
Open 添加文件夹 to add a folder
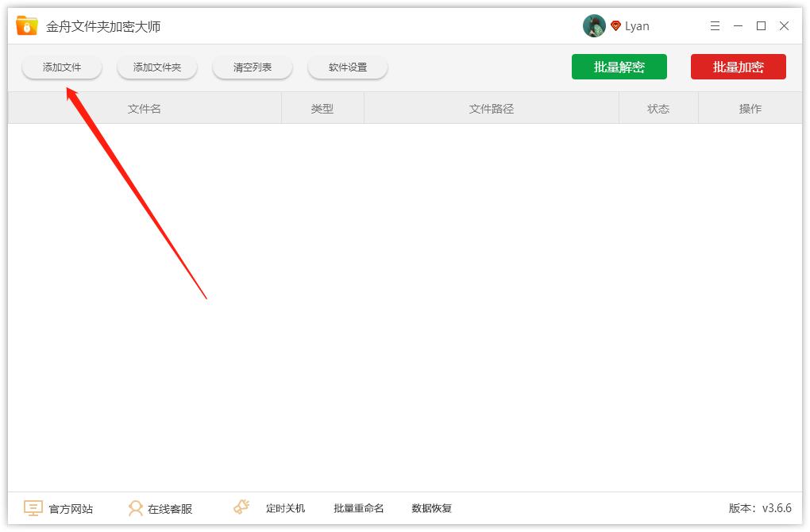[x=156, y=67]
